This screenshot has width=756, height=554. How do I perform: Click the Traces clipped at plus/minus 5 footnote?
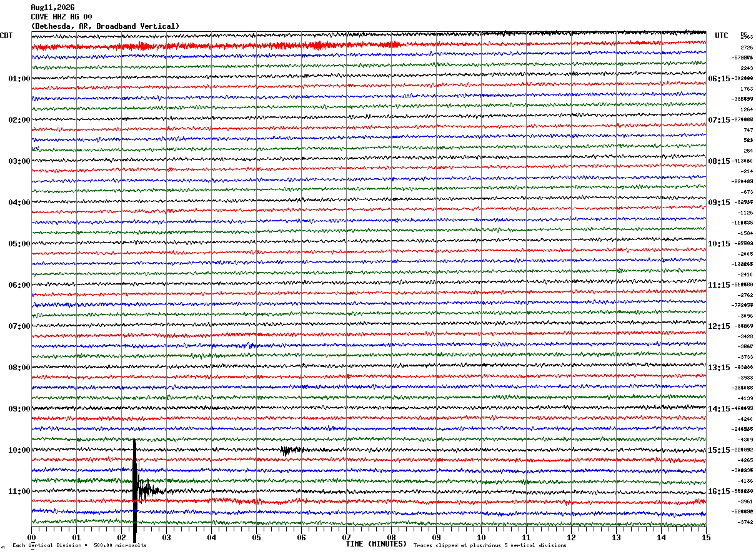(x=490, y=545)
